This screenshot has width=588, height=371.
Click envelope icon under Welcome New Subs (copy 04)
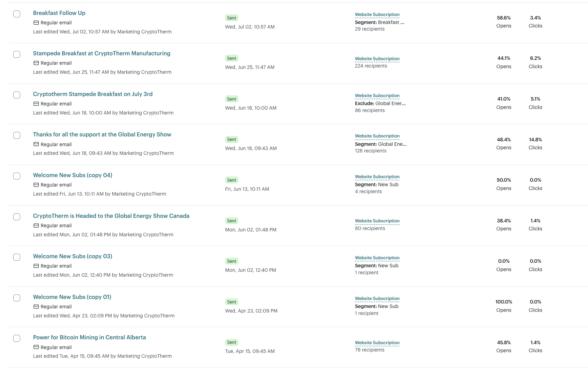[36, 185]
